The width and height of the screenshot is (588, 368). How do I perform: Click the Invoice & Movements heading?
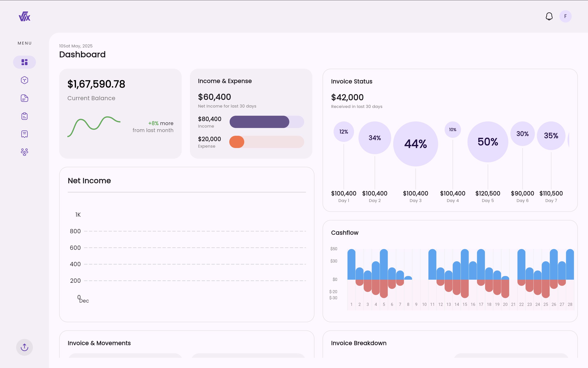pyautogui.click(x=99, y=343)
